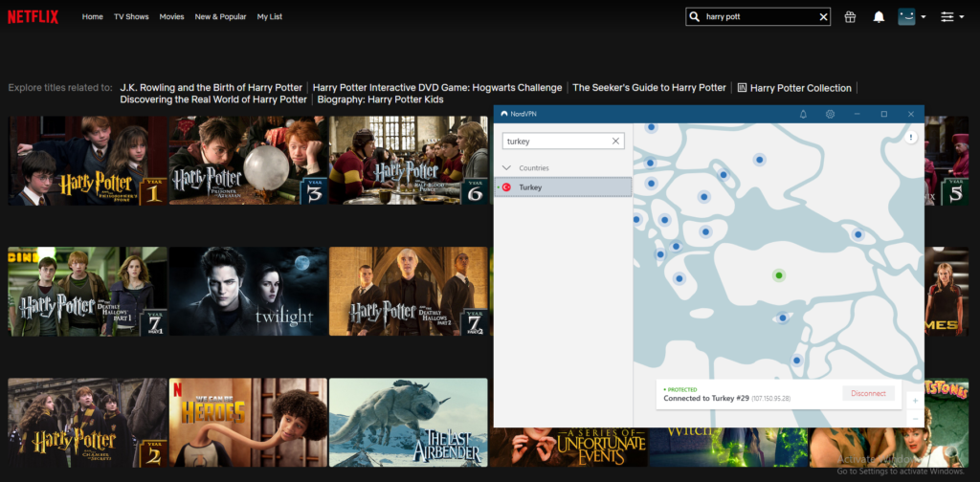Click the PROTECTED status label
The image size is (980, 482).
pyautogui.click(x=680, y=389)
